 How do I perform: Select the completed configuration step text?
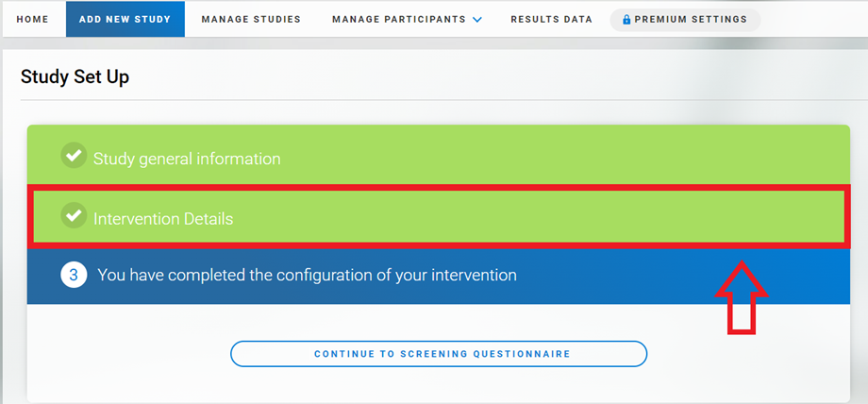click(307, 276)
